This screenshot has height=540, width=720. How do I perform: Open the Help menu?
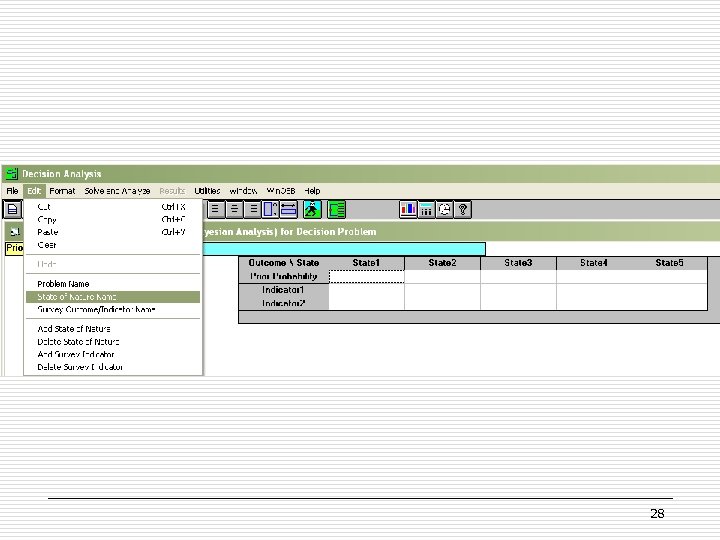pos(312,191)
